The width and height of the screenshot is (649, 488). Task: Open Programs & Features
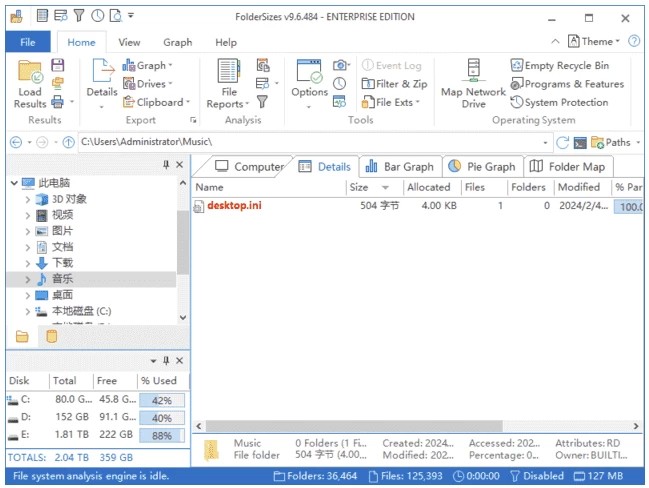click(x=567, y=84)
